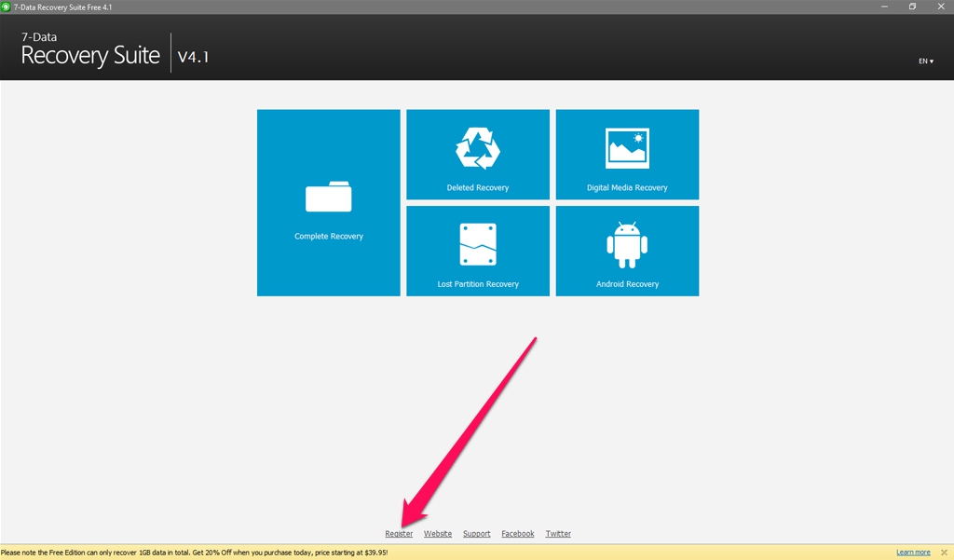Open the Support link
The width and height of the screenshot is (954, 560).
point(476,534)
